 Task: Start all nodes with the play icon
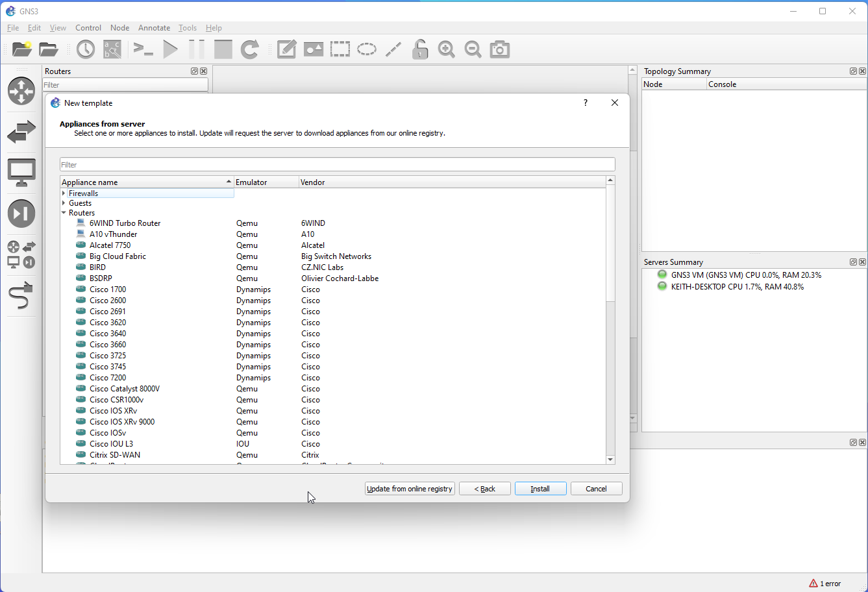tap(169, 49)
